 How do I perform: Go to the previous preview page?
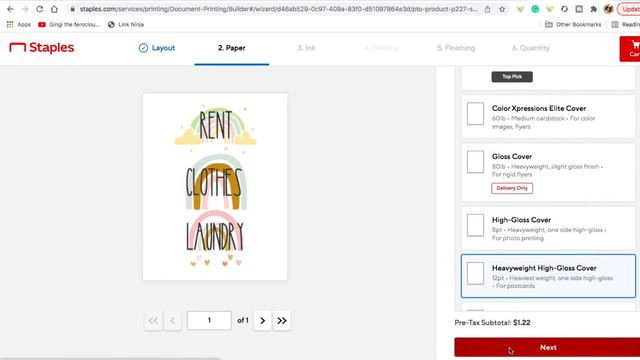click(x=172, y=321)
